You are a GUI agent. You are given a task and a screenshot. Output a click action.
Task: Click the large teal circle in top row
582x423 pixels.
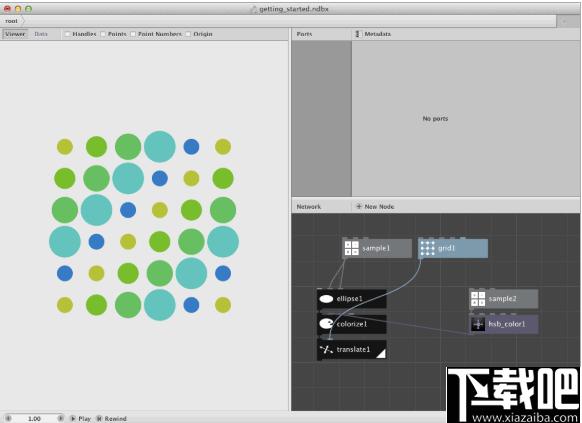click(x=160, y=147)
